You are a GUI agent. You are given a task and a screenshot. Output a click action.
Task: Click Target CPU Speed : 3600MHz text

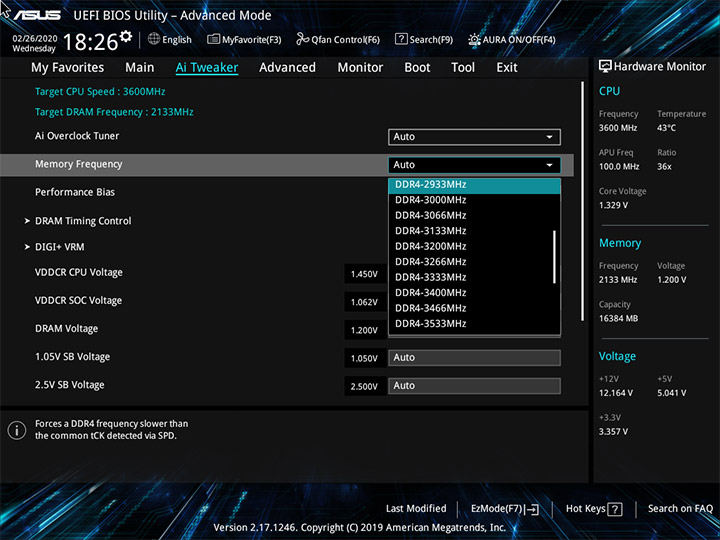(x=100, y=91)
